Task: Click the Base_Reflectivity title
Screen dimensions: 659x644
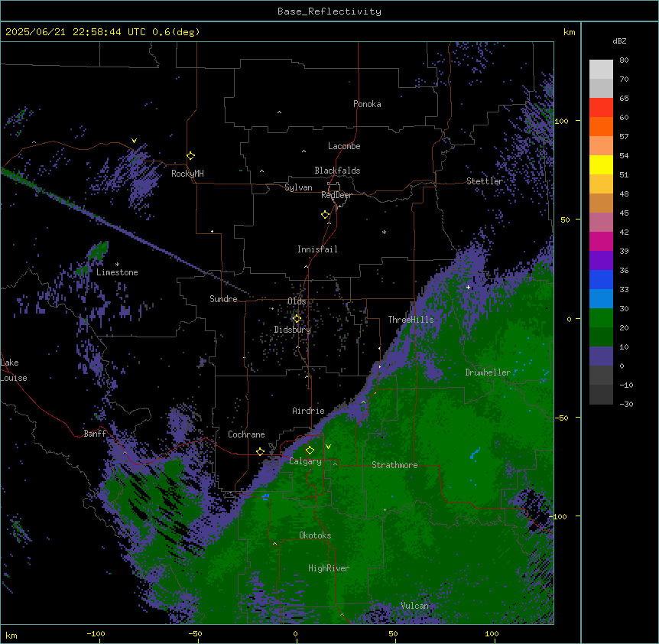Action: tap(329, 11)
